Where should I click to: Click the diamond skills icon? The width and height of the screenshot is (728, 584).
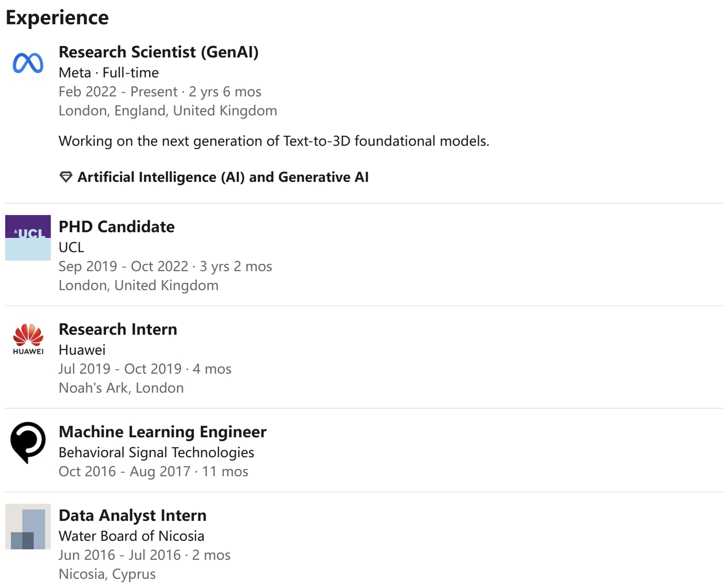click(66, 177)
